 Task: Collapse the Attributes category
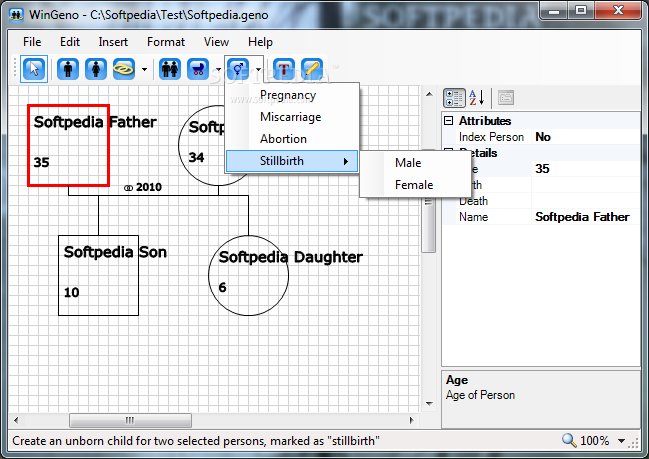pos(448,121)
